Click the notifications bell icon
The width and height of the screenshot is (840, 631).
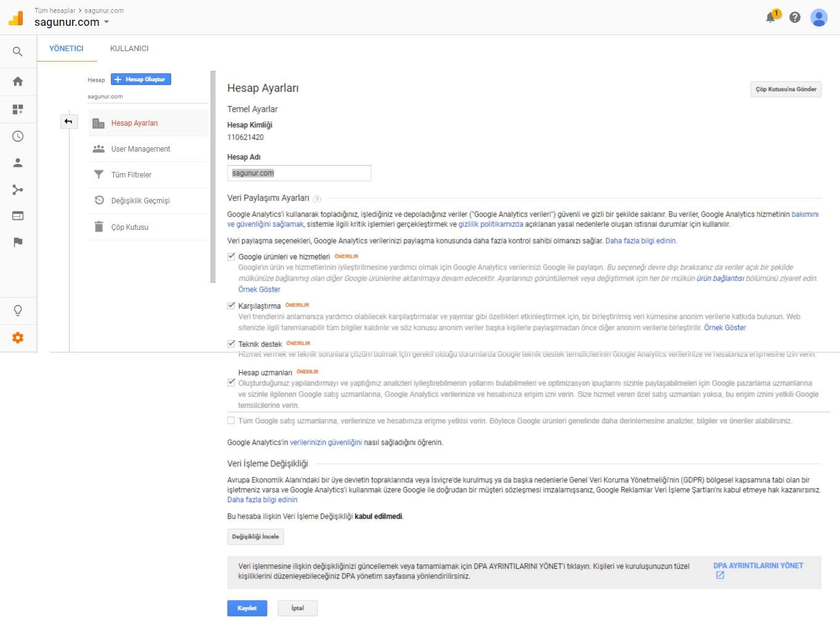(770, 17)
